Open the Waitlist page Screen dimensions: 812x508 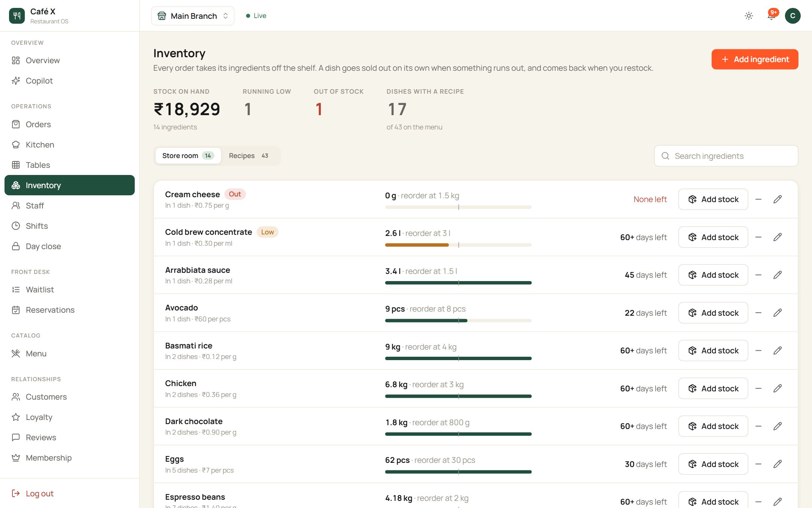[x=70, y=289]
